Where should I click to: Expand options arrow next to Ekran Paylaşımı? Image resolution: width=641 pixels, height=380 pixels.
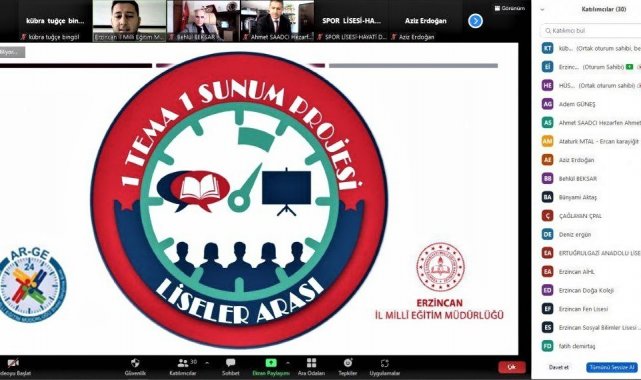[x=288, y=363]
